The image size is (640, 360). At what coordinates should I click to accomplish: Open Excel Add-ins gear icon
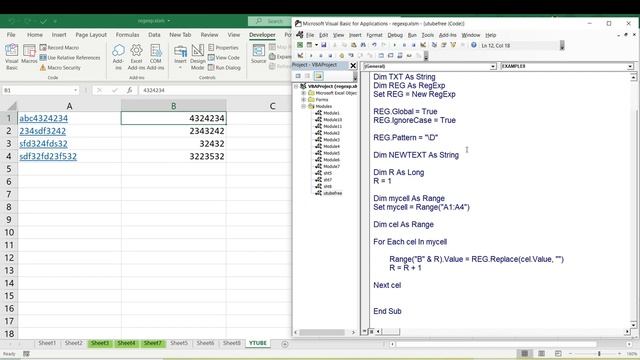[136, 56]
